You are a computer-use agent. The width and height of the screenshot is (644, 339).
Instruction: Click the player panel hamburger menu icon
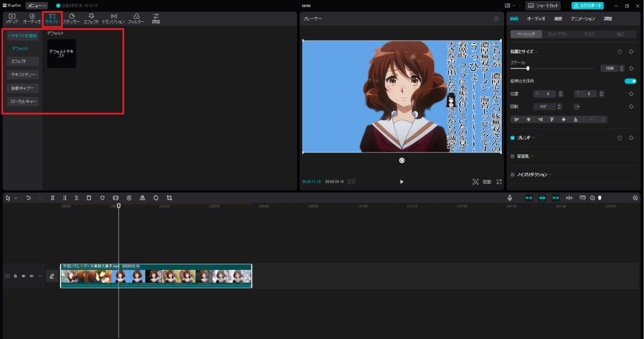(x=497, y=18)
